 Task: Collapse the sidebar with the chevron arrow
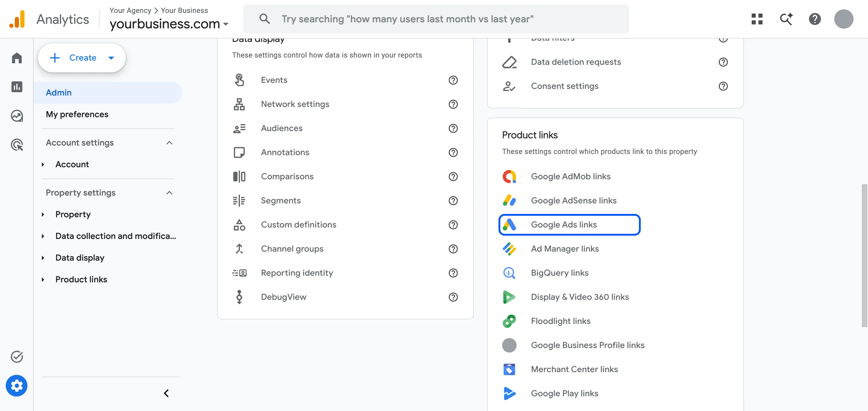(166, 393)
